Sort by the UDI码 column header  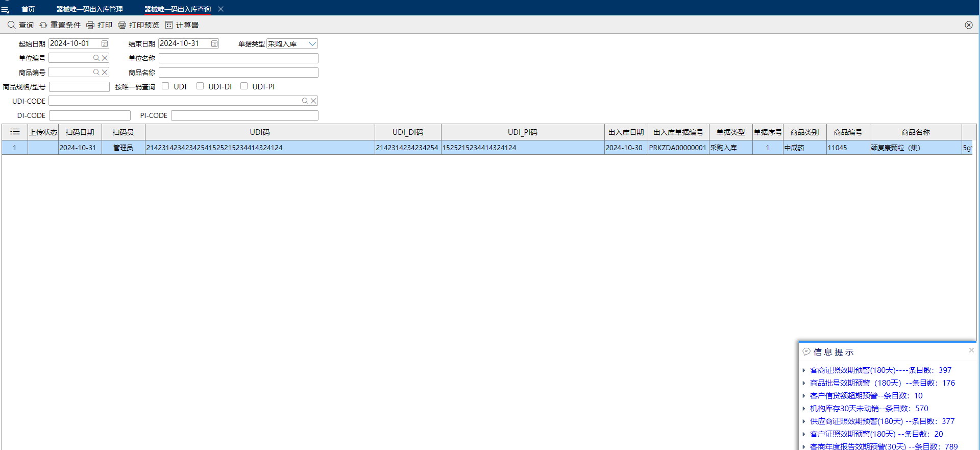(x=260, y=132)
